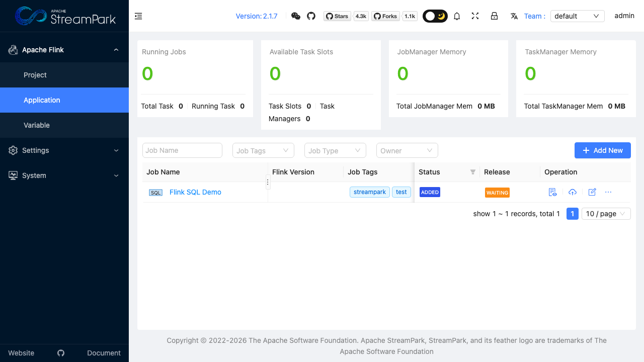Expand the Settings menu chevron
Screen dimensions: 644x362
(116, 150)
